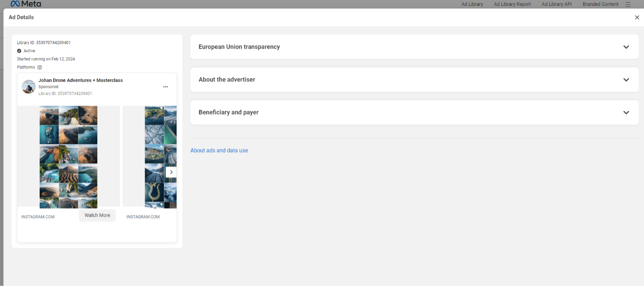
Task: Follow the About ads and data use link
Action: coord(219,150)
